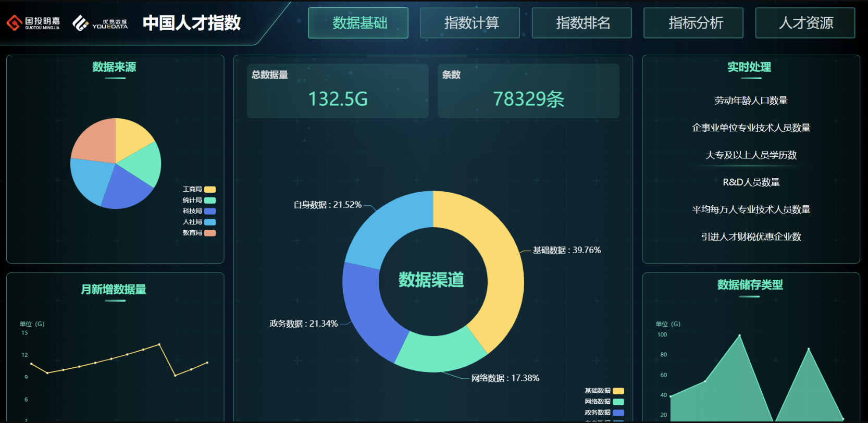Click the 网络数据 : 17.38% label
This screenshot has width=868, height=423.
pos(505,378)
